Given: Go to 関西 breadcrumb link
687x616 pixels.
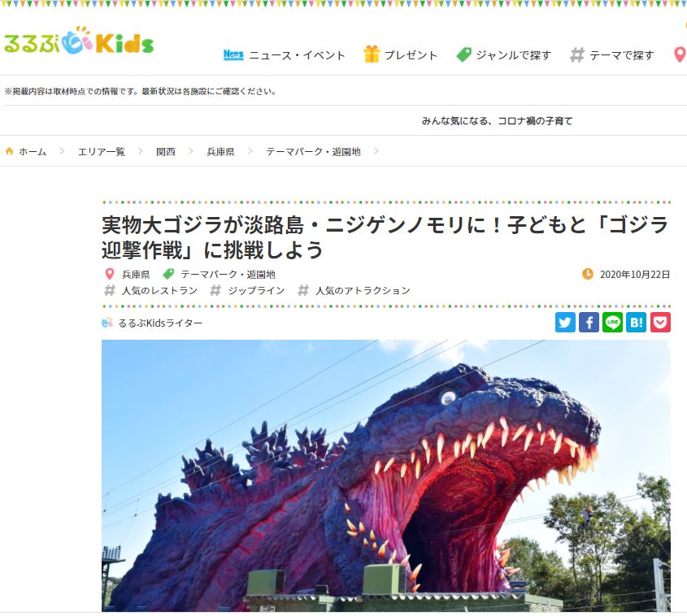Looking at the screenshot, I should tap(166, 151).
